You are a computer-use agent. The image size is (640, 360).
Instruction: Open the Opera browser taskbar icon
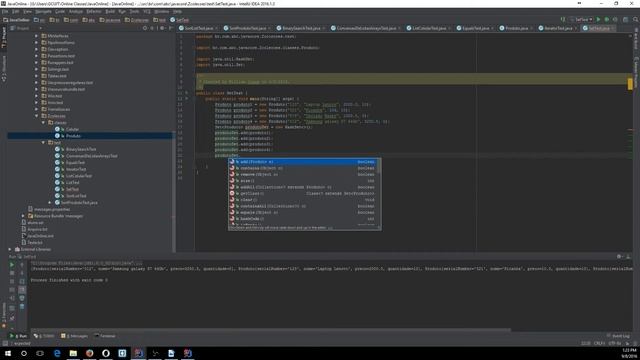pyautogui.click(x=106, y=353)
